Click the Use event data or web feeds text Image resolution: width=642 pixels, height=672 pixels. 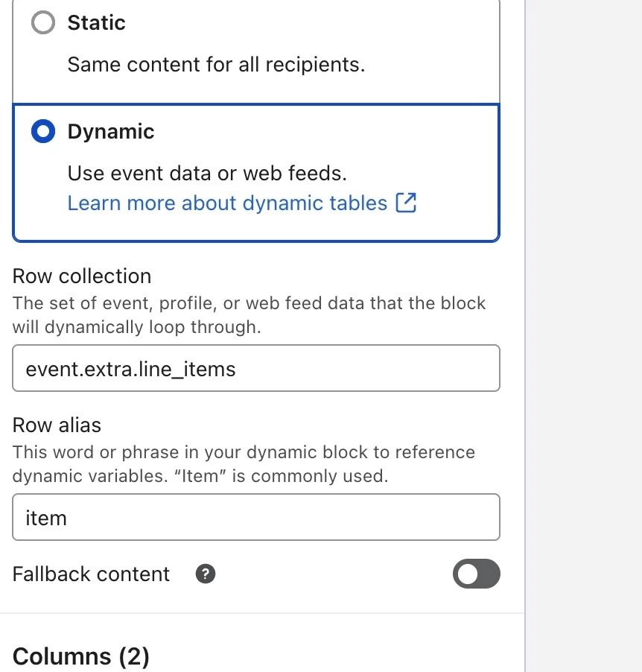207,174
